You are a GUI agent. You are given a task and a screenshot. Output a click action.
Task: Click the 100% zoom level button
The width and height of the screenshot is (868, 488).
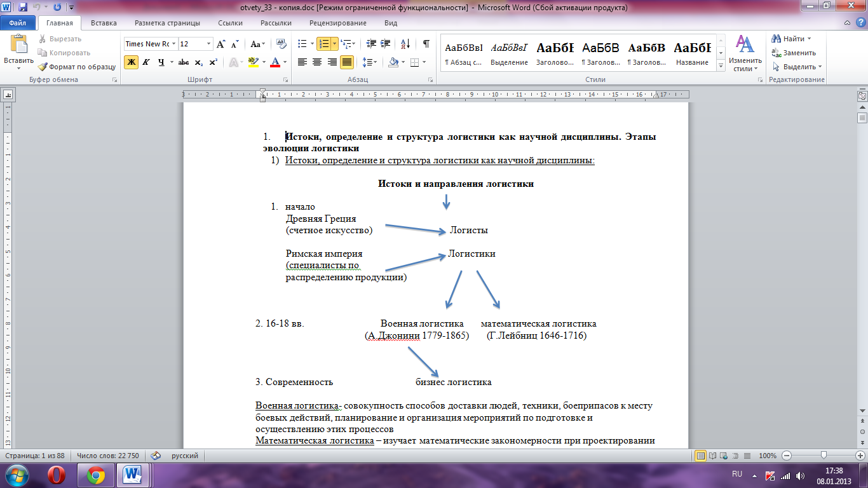[x=768, y=456]
